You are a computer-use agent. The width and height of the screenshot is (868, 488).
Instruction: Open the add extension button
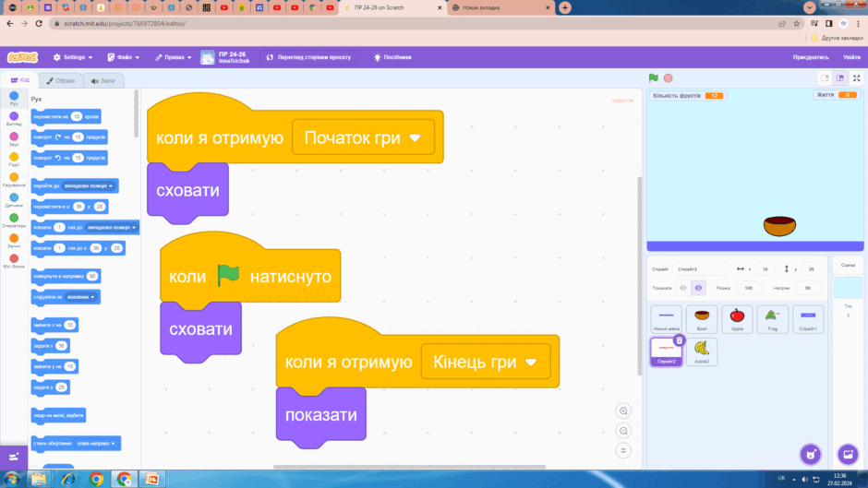pos(14,457)
